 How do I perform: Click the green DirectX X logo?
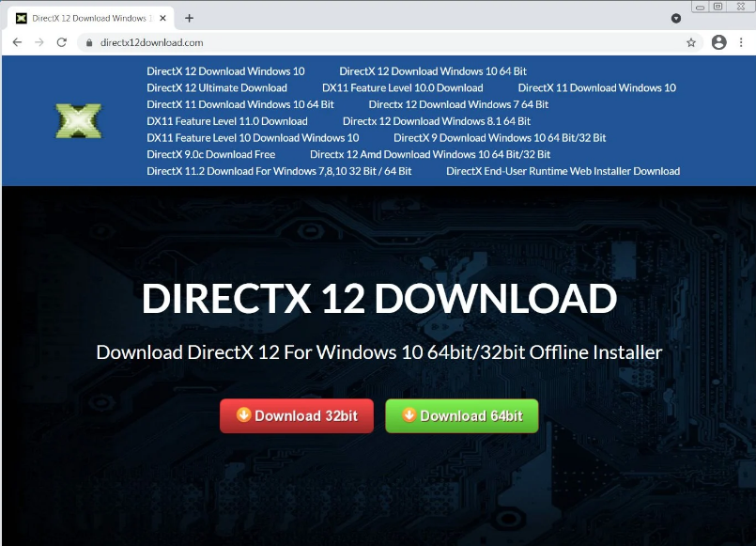pos(79,120)
